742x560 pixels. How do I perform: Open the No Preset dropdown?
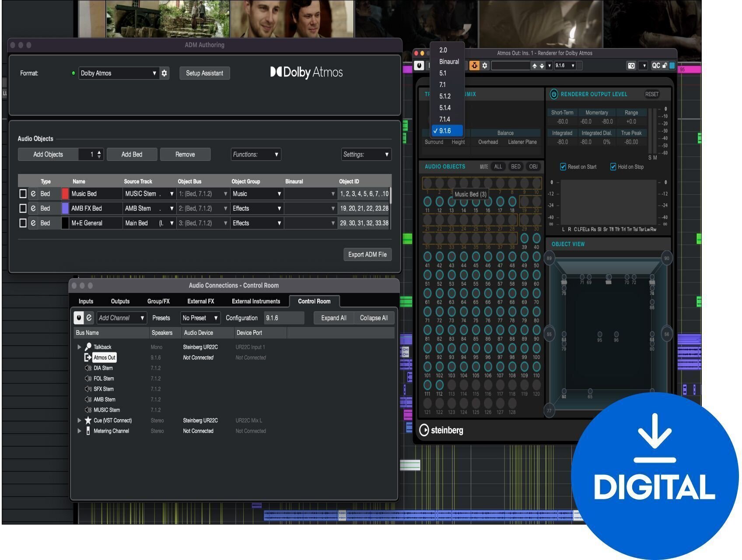point(200,318)
